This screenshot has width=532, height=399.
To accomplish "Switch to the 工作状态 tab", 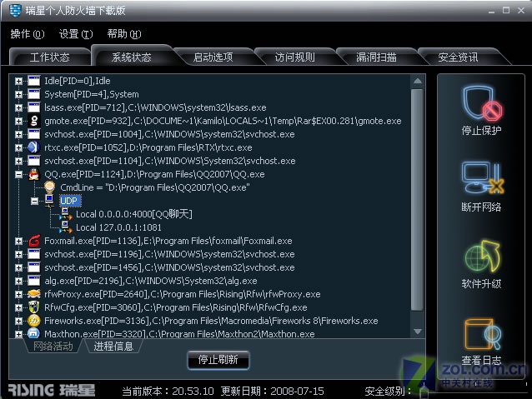I will coord(49,57).
